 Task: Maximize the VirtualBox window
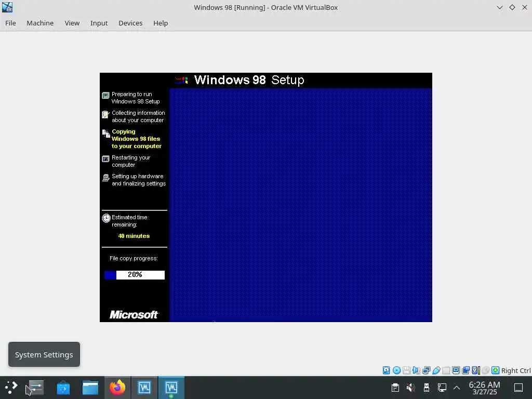512,7
